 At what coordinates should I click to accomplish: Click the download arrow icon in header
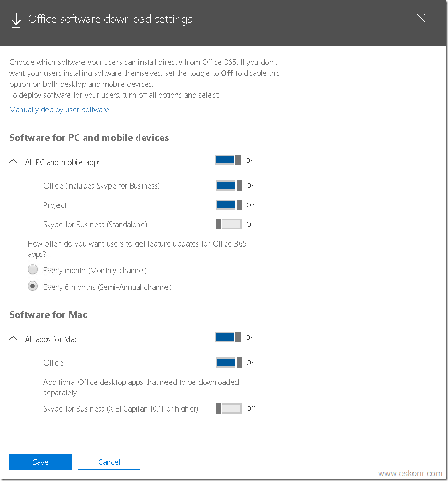click(16, 20)
